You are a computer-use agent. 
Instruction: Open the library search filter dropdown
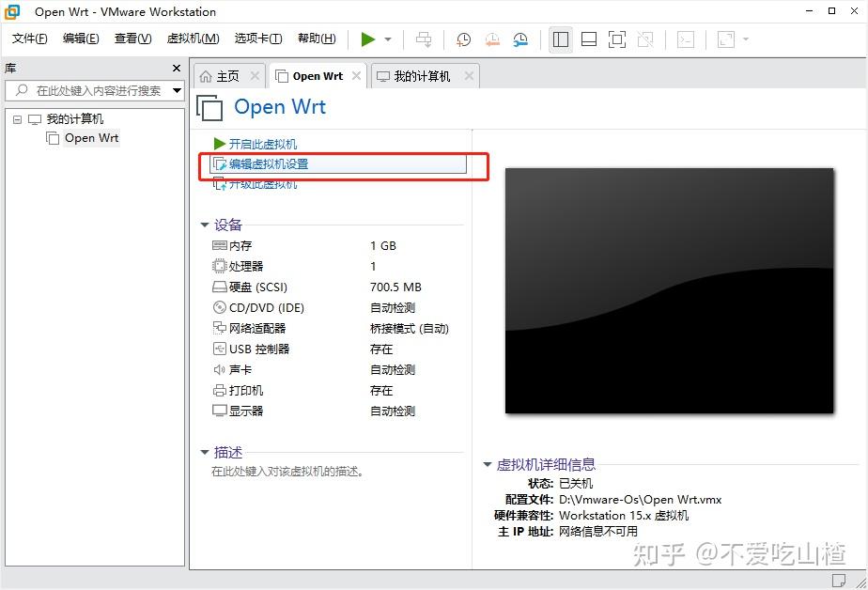pos(178,90)
